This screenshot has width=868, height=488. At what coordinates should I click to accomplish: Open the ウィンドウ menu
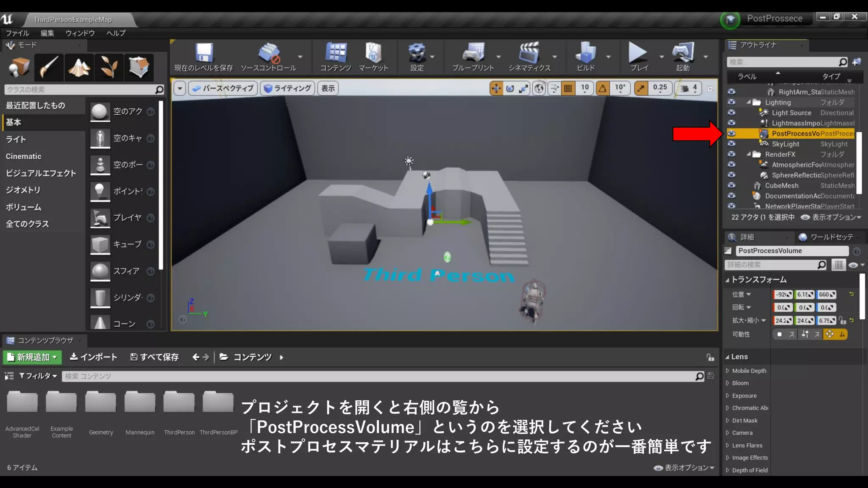[80, 33]
